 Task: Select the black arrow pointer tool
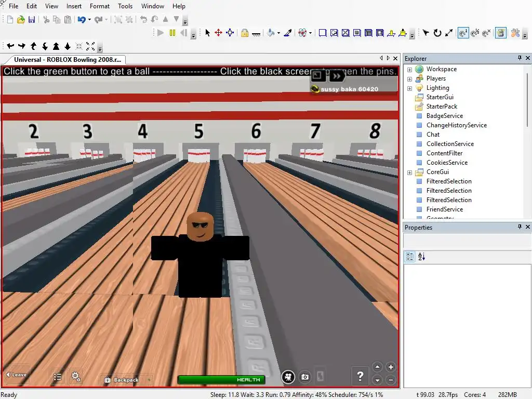(x=208, y=33)
